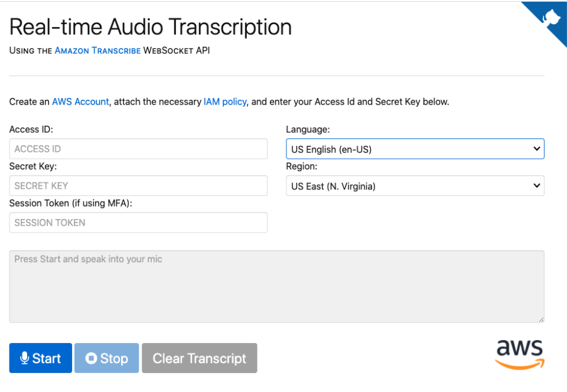Open the AWS Account link
567x392 pixels.
(80, 102)
